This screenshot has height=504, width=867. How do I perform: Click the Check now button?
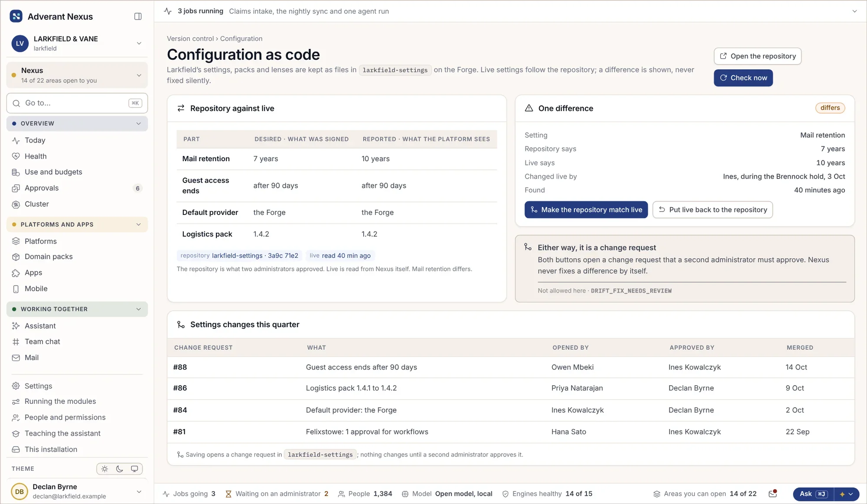pos(743,78)
